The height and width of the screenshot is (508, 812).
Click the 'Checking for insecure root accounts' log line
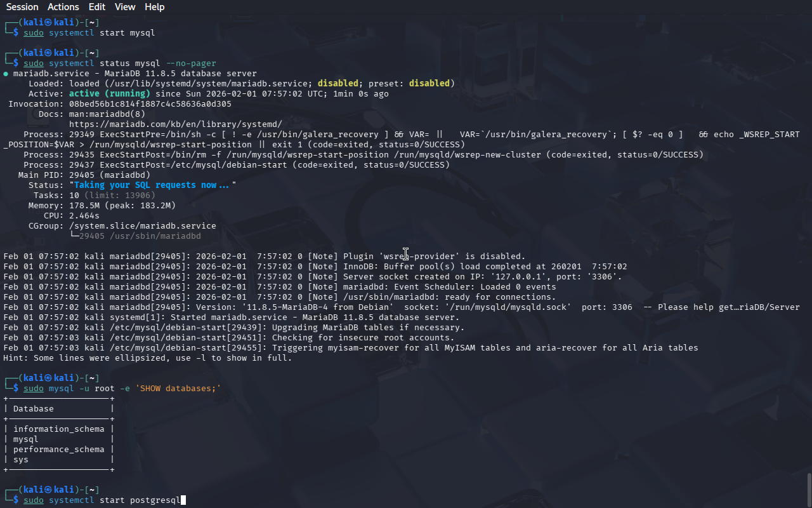click(362, 338)
